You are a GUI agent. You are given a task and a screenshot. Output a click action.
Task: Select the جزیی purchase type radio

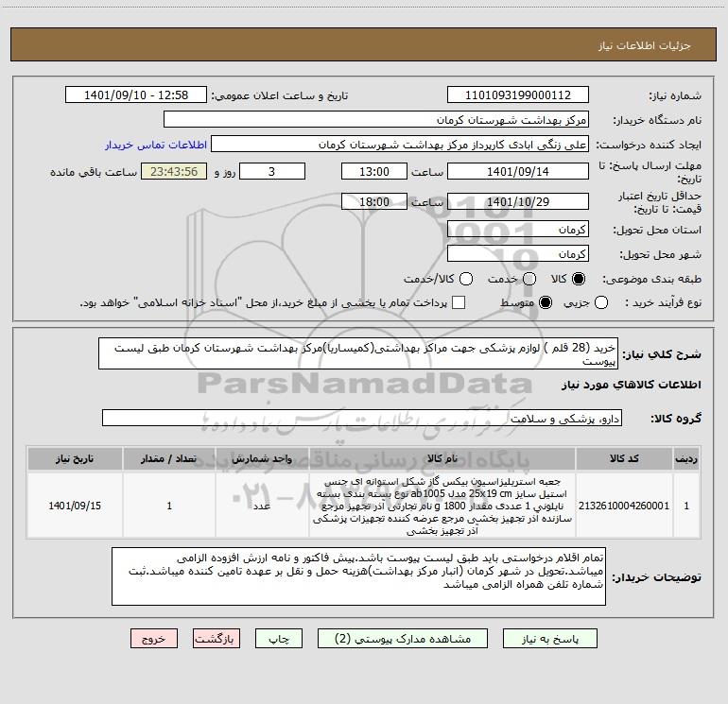click(600, 302)
